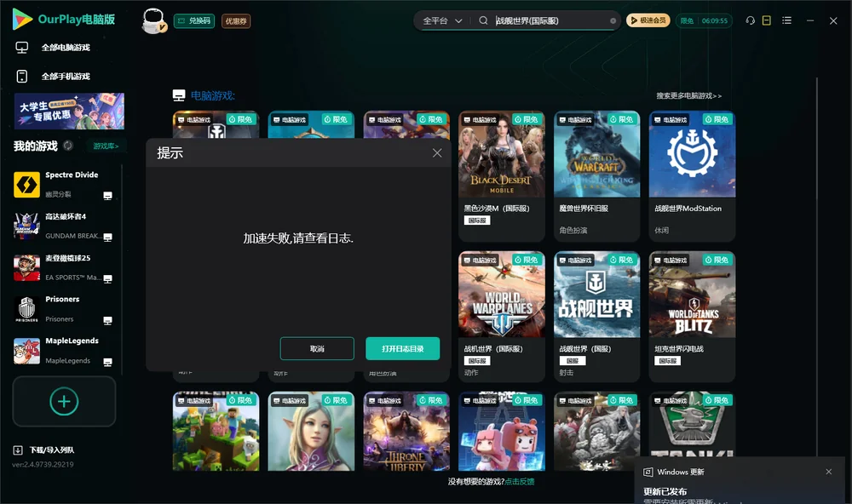Open the World of Warcraft 魔兽世界怀旧服 card
This screenshot has width=852, height=504.
pyautogui.click(x=596, y=176)
